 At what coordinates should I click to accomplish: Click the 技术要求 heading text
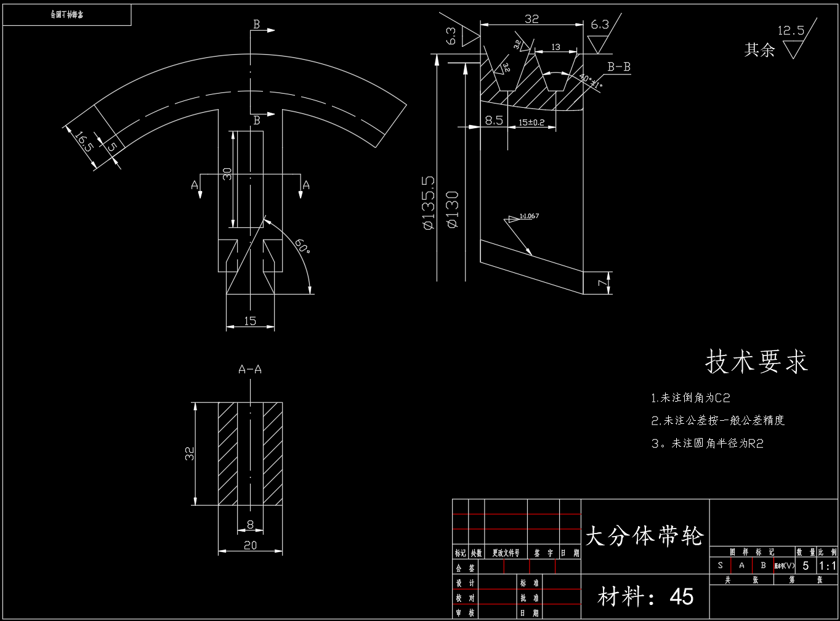[756, 362]
